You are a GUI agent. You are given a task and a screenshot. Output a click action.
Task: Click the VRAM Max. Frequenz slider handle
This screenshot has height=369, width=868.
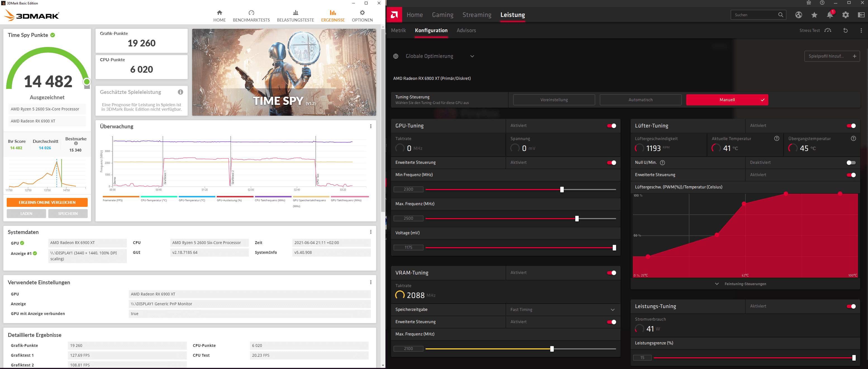[552, 349]
